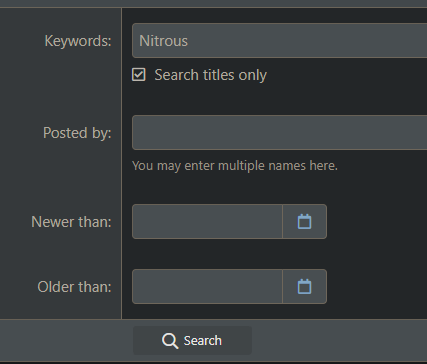Click the Older than date field
427x364 pixels.
[x=207, y=287]
